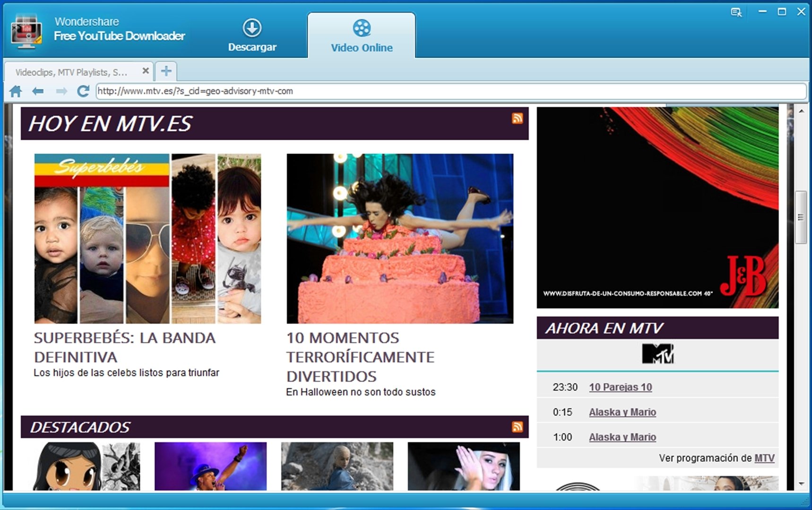Viewport: 812px width, 510px height.
Task: Navigate forward with the right arrow
Action: point(61,91)
